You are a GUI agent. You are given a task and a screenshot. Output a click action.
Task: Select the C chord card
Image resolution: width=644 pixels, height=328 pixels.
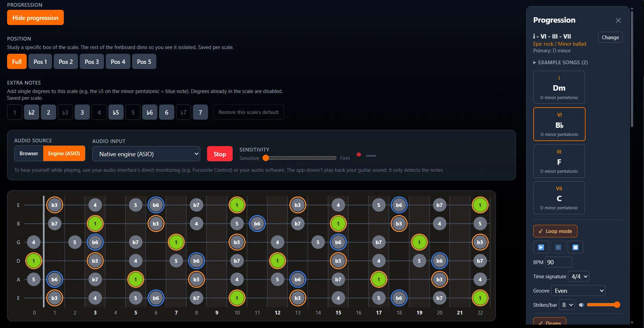tap(559, 198)
